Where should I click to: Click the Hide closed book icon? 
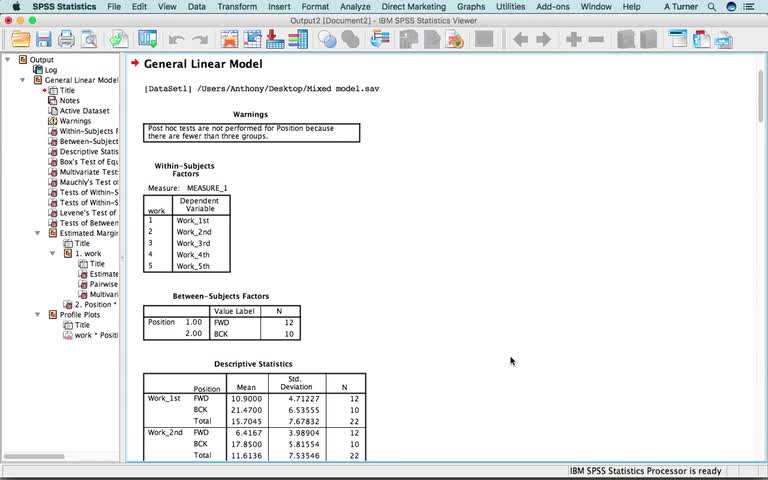tap(648, 39)
